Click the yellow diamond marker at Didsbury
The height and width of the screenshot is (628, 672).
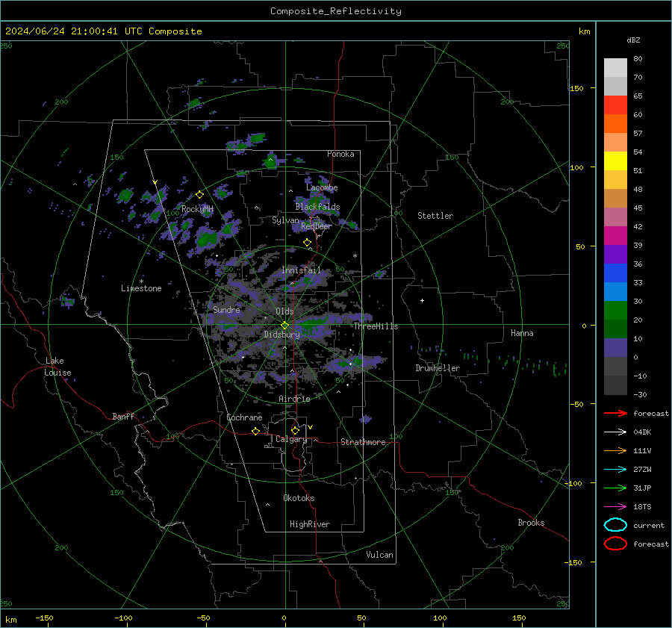click(x=285, y=326)
